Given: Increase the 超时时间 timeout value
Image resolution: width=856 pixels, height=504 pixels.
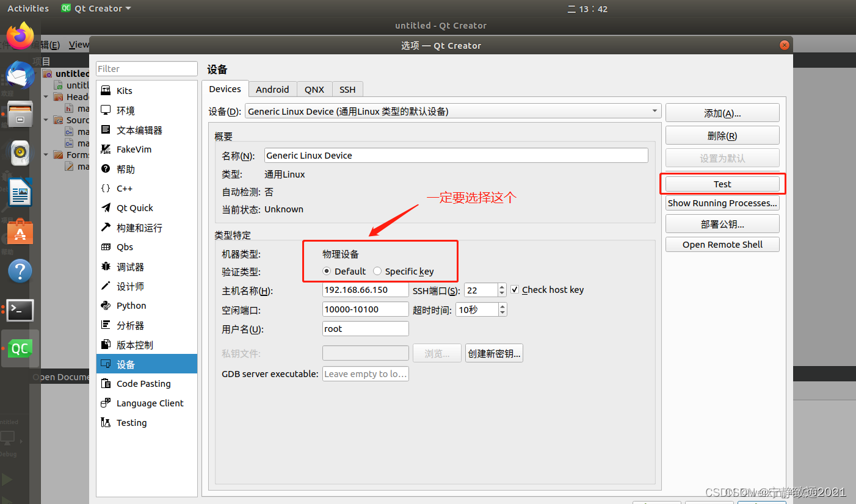Looking at the screenshot, I should click(502, 306).
